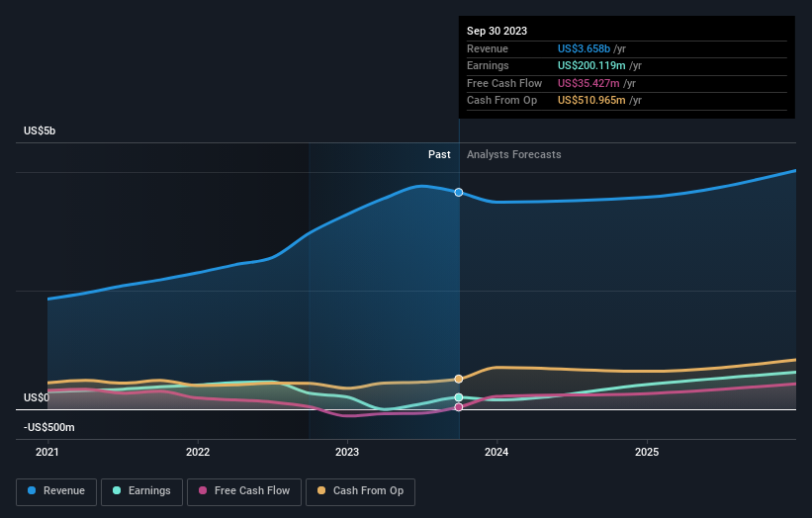Image resolution: width=812 pixels, height=518 pixels.
Task: Toggle the Cash From Op legend series
Action: tap(360, 491)
